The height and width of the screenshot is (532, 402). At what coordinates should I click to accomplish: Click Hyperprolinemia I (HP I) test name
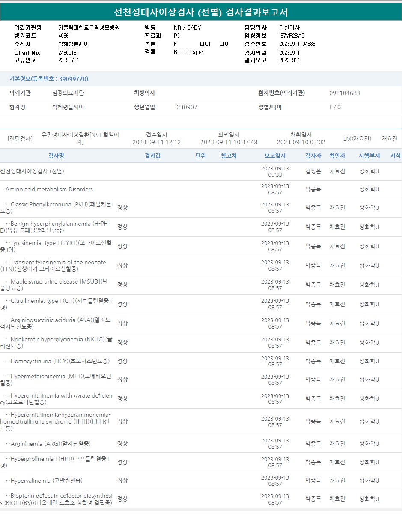point(55,462)
